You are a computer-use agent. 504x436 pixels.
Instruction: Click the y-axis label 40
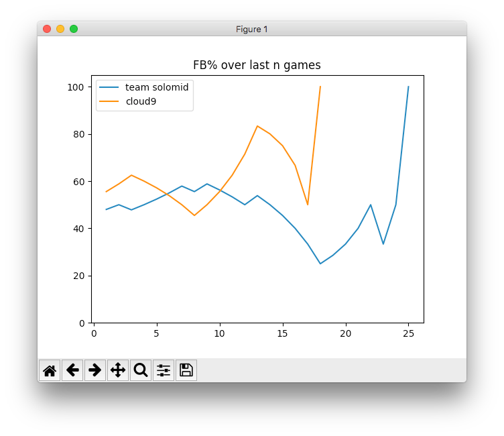point(79,229)
